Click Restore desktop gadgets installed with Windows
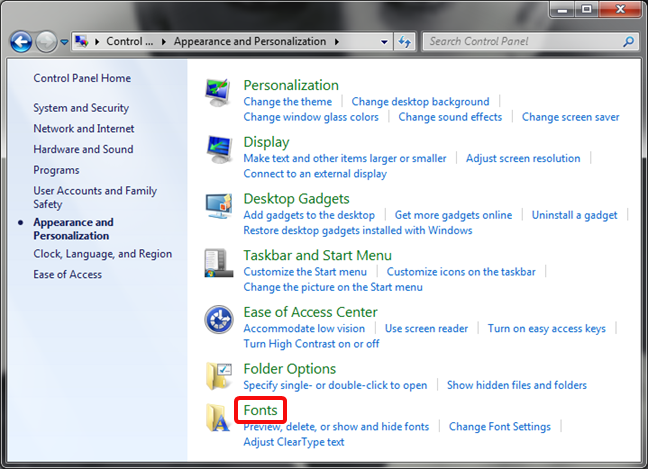The height and width of the screenshot is (469, 648). click(x=357, y=230)
